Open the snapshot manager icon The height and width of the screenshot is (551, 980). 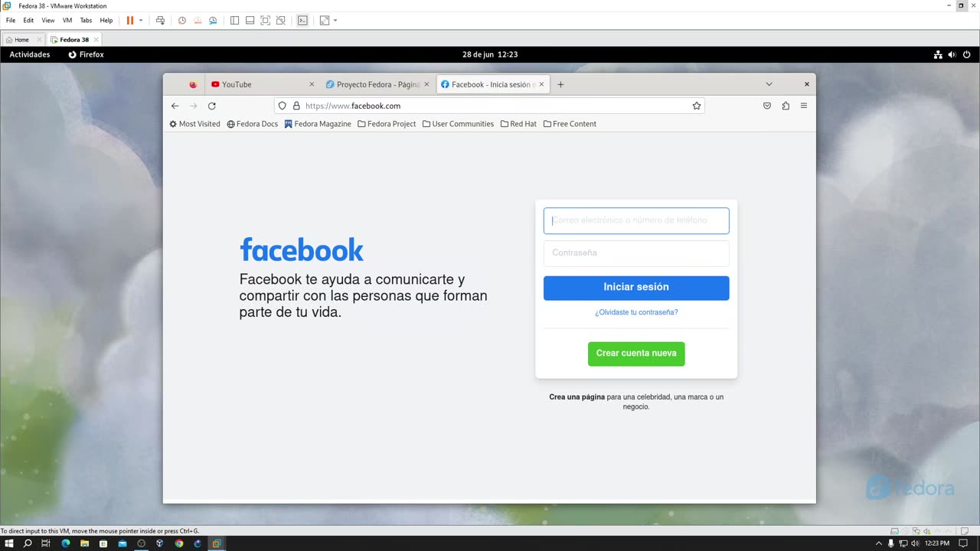pos(213,21)
